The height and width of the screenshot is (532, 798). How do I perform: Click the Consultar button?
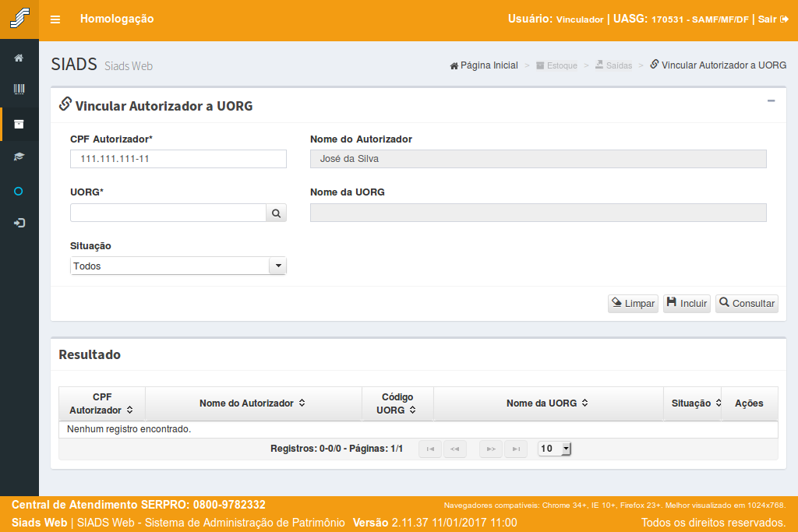[x=747, y=304]
